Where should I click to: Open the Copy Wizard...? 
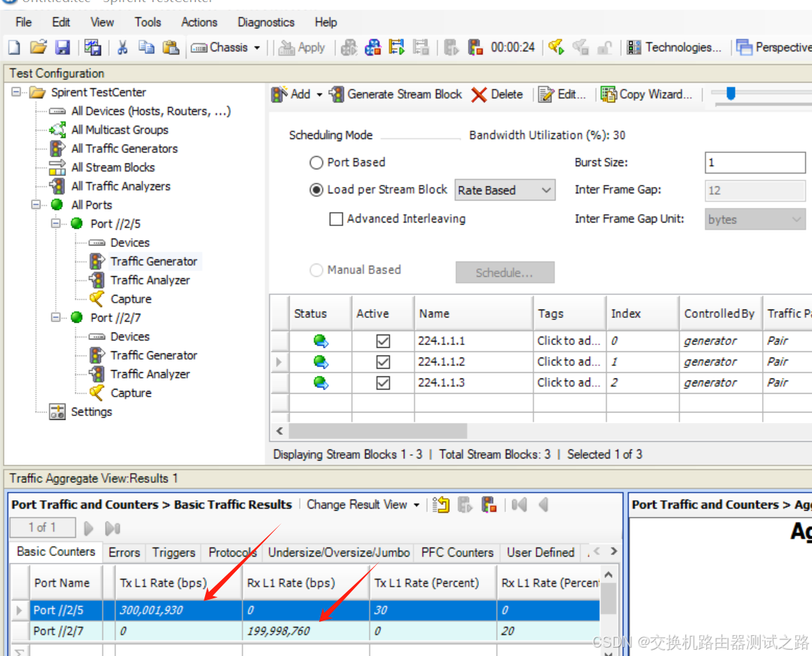(x=647, y=95)
